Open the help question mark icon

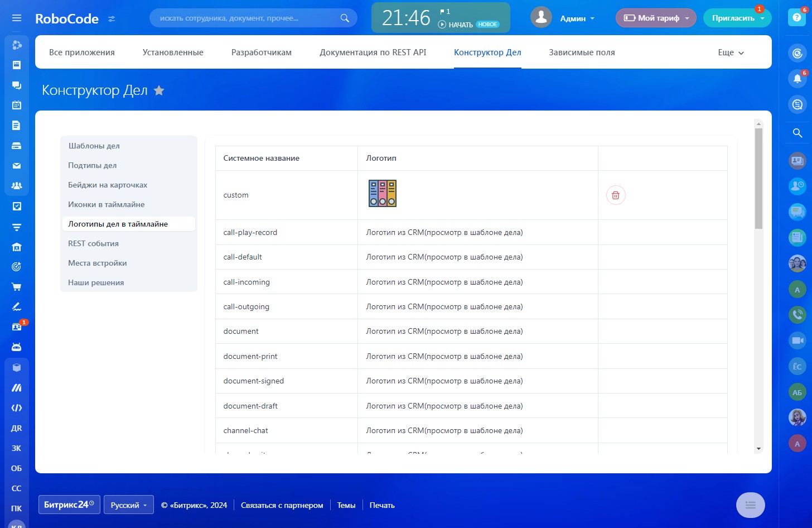tap(797, 18)
